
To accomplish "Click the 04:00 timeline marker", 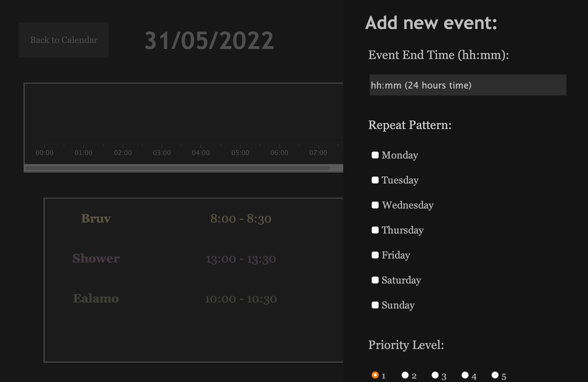I will (201, 152).
